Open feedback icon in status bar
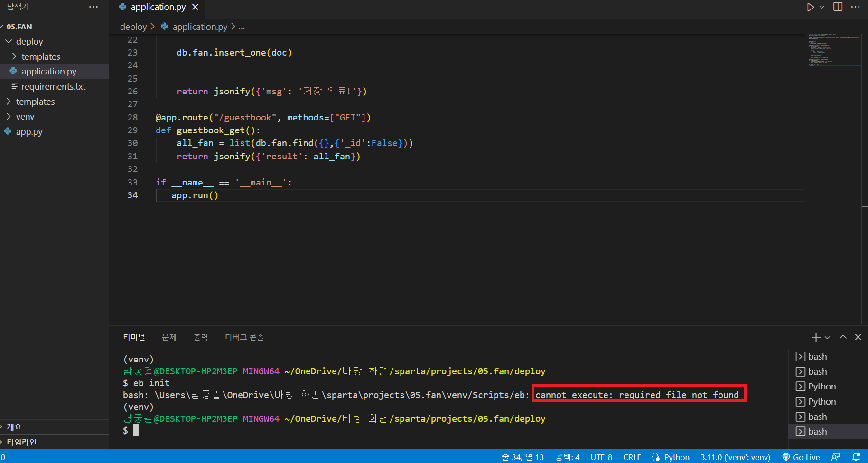 click(x=836, y=457)
